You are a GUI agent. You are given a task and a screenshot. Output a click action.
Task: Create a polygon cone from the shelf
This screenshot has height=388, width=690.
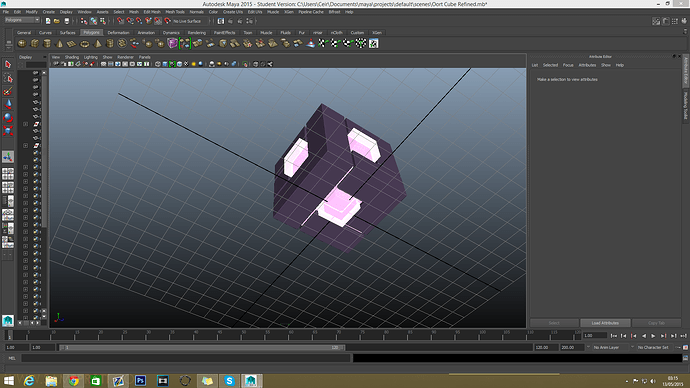59,43
